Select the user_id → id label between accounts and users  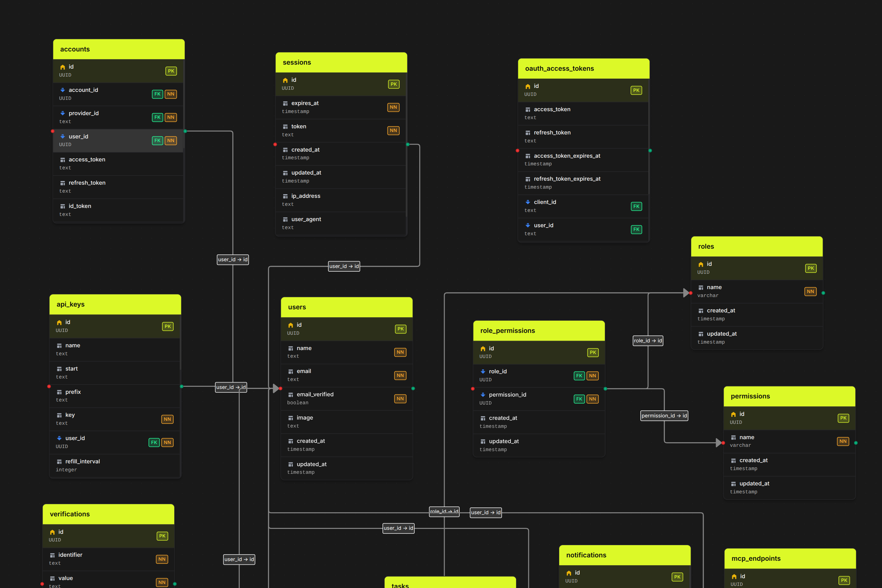232,259
